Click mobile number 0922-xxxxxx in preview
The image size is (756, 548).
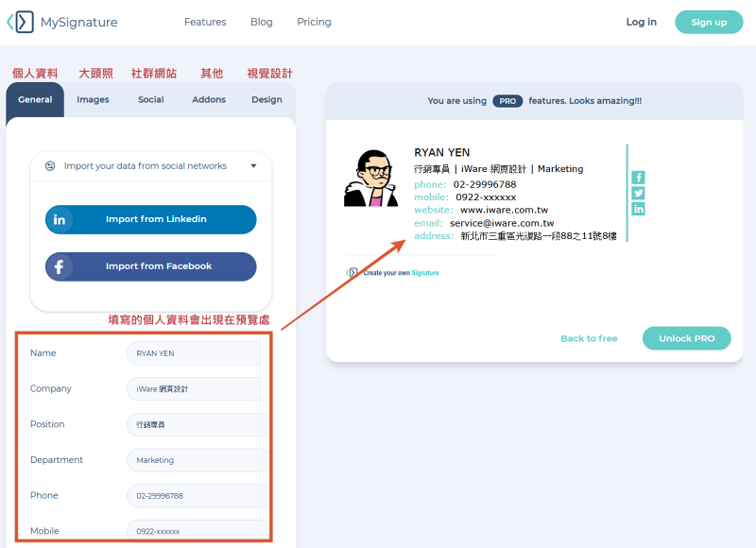click(x=486, y=197)
